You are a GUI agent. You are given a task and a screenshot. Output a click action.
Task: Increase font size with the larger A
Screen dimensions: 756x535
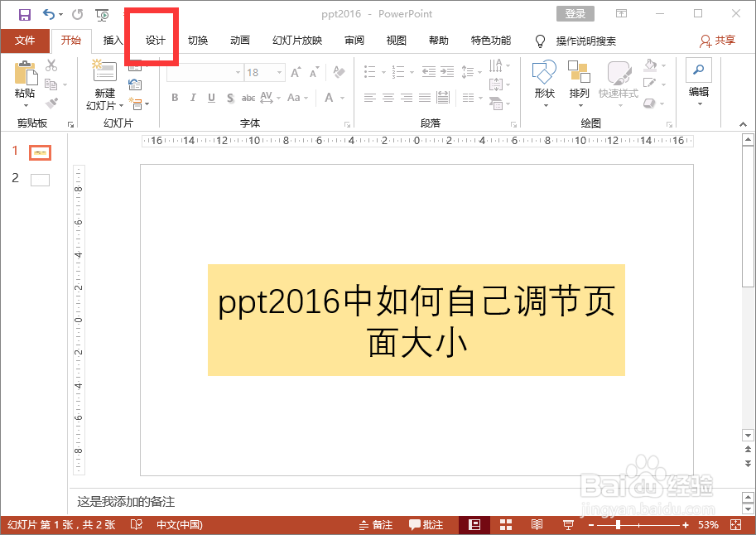click(x=296, y=72)
